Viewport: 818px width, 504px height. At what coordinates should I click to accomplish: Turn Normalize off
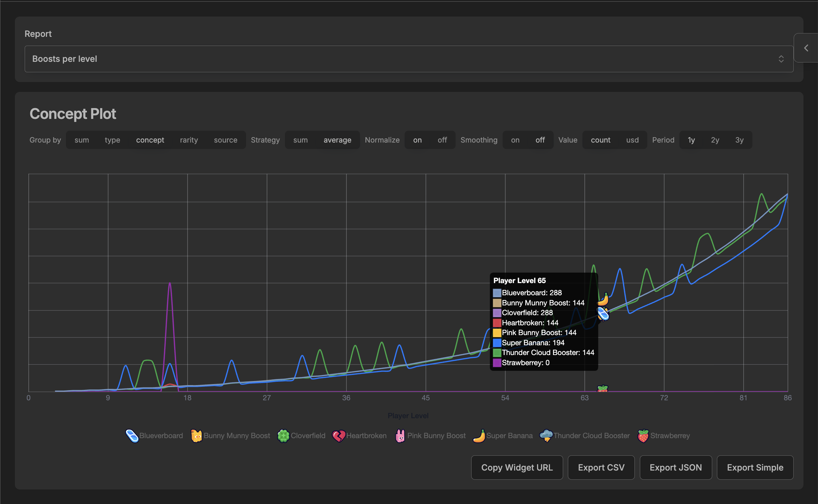tap(442, 140)
